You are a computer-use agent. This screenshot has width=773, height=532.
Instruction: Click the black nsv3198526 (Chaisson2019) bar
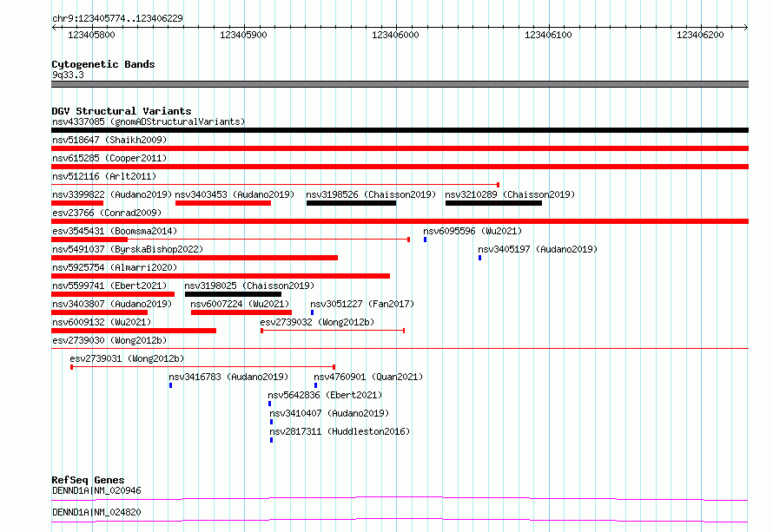pyautogui.click(x=351, y=203)
